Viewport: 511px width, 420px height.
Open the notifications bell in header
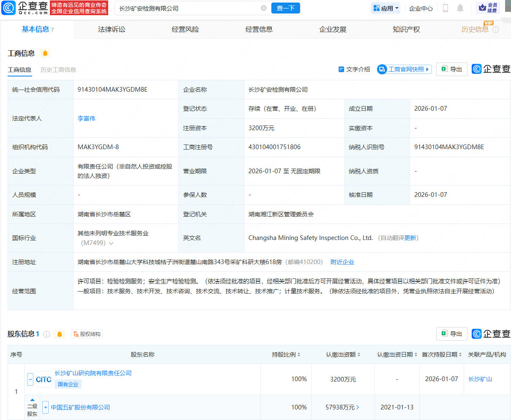(x=460, y=8)
